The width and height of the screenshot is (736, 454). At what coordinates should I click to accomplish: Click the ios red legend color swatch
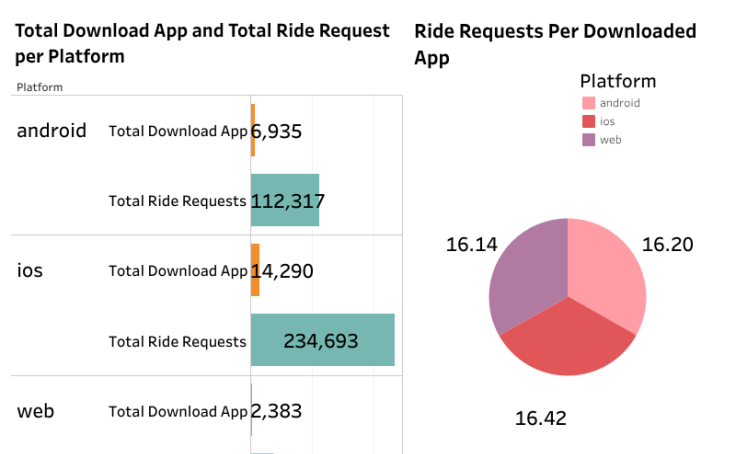tap(588, 121)
